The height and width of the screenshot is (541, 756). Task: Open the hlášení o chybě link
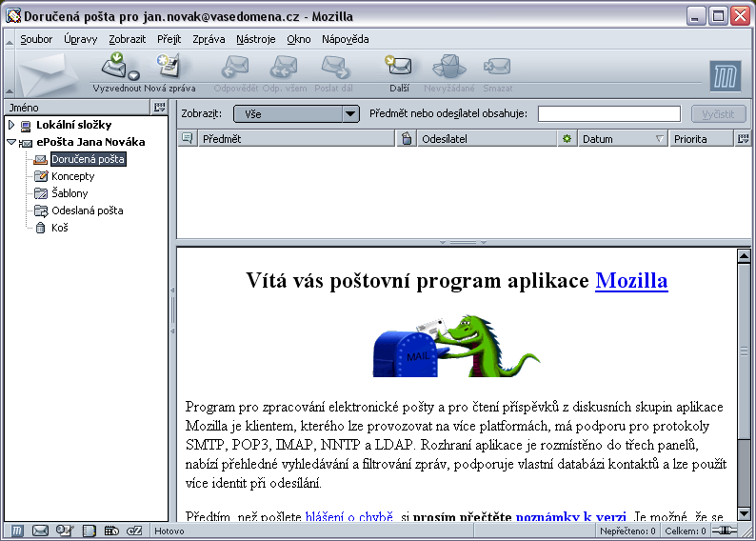click(349, 516)
